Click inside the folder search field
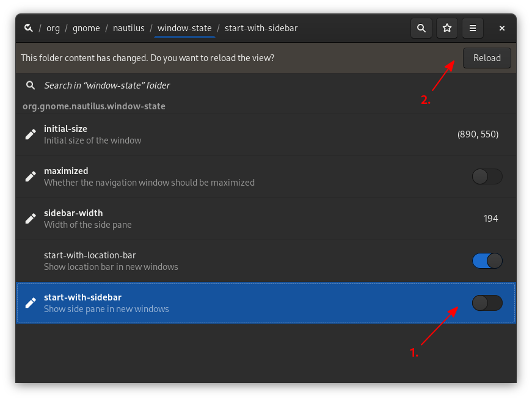Image resolution: width=532 pixels, height=400 pixels. pyautogui.click(x=183, y=85)
